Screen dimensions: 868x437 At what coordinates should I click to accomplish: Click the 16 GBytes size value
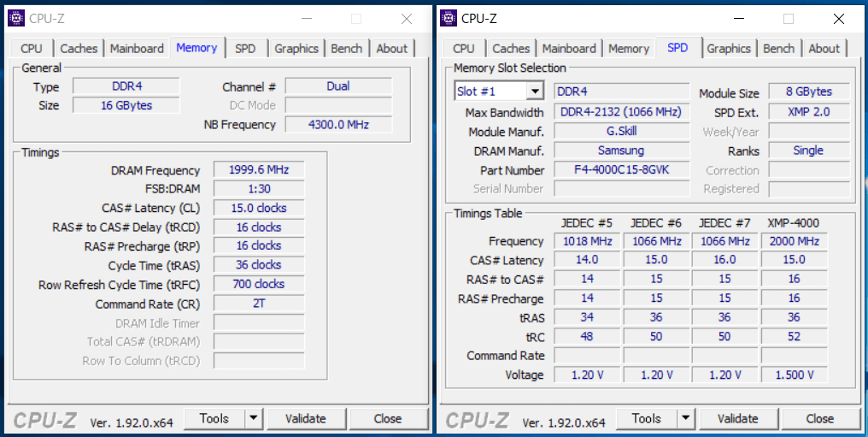click(126, 105)
